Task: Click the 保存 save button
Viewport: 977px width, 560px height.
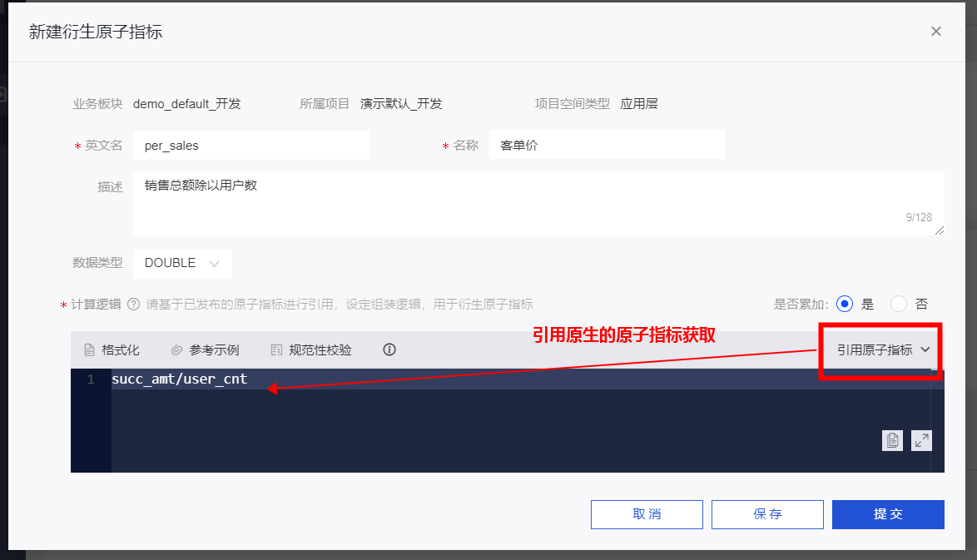Action: (x=767, y=514)
